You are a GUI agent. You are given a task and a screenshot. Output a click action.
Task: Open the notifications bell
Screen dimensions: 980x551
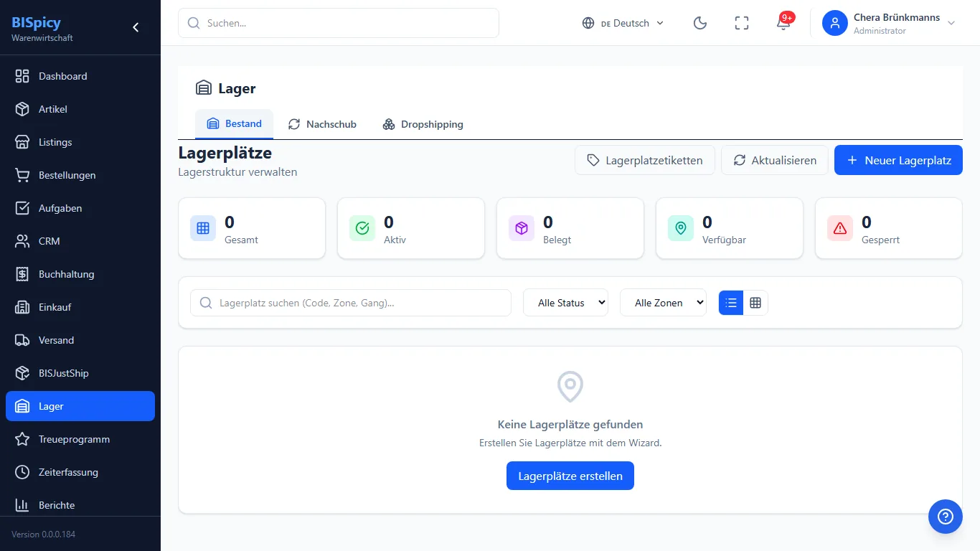(783, 23)
